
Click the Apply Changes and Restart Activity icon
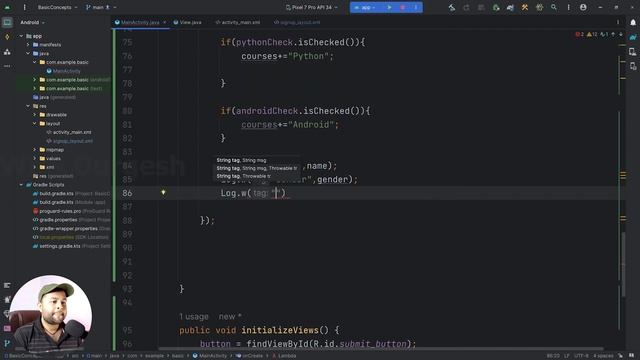(x=466, y=7)
